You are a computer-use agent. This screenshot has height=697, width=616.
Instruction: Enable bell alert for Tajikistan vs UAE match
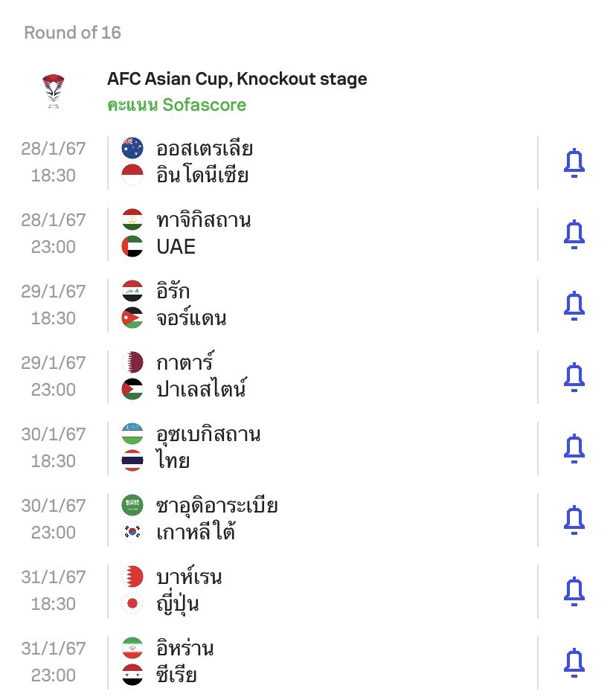(574, 234)
